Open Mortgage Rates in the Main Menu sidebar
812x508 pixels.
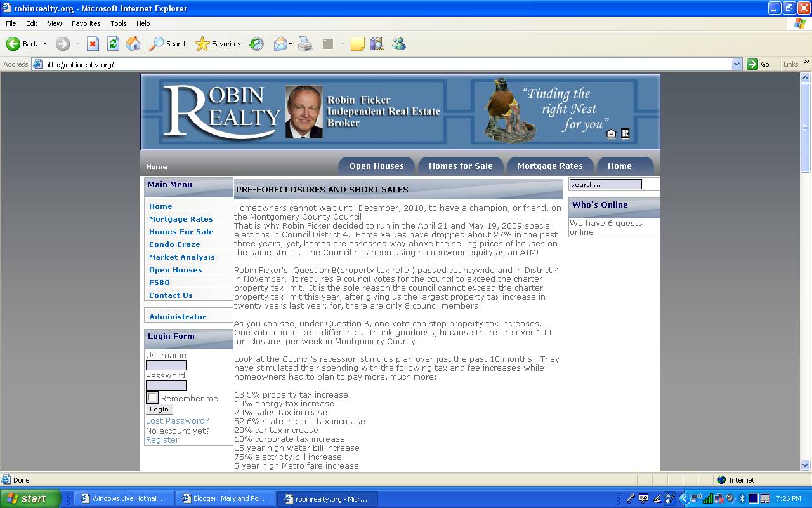tap(181, 219)
